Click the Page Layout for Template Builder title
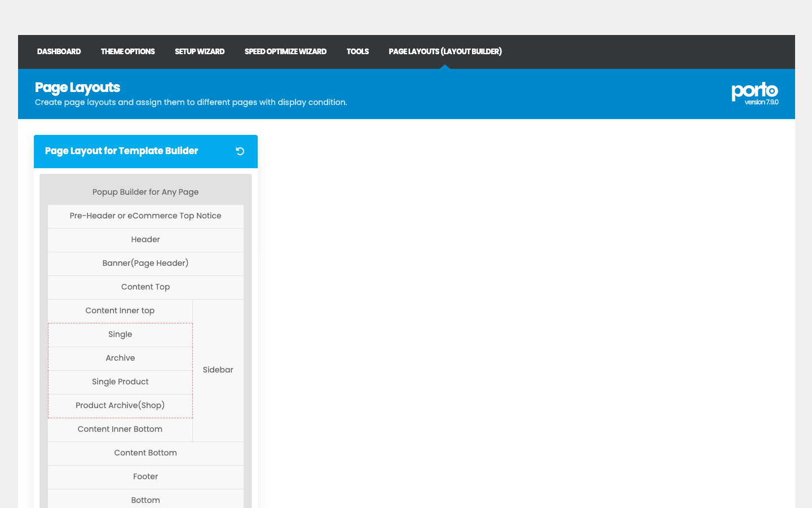This screenshot has width=812, height=508. (121, 151)
